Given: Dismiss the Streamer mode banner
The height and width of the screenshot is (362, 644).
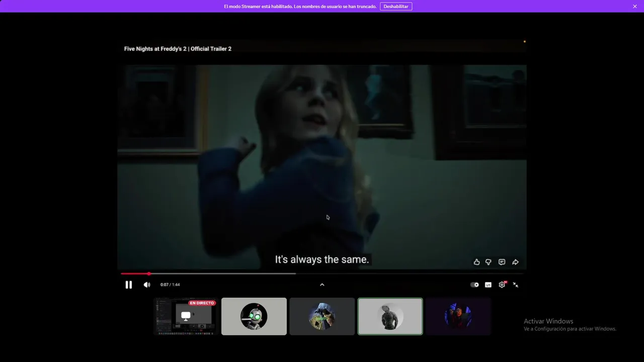Looking at the screenshot, I should pyautogui.click(x=635, y=7).
